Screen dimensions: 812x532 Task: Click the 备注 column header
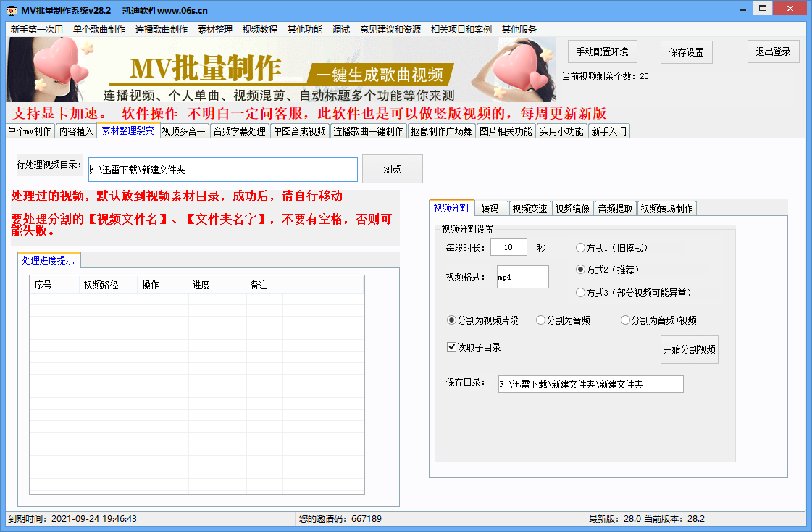tap(264, 285)
